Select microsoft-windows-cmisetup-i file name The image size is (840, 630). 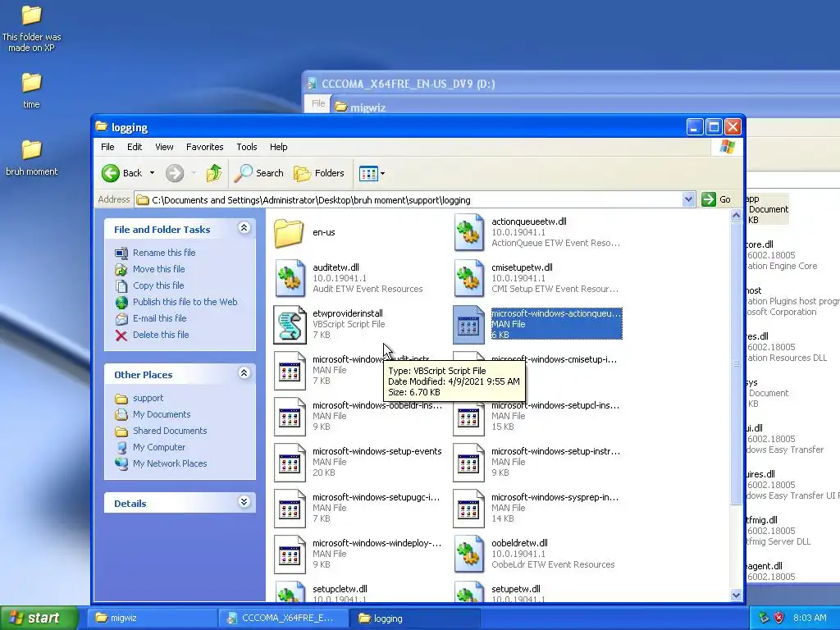pyautogui.click(x=554, y=359)
